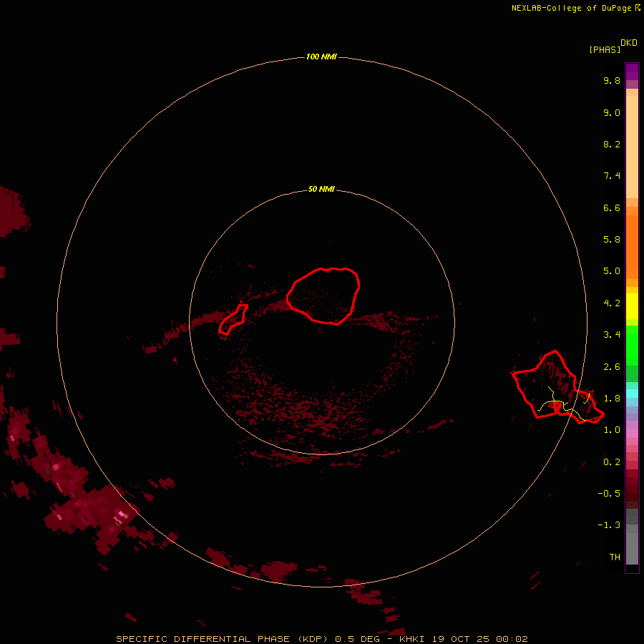Click the 5.0 value on the color scale
Screen dimensions: 644x644
point(612,271)
